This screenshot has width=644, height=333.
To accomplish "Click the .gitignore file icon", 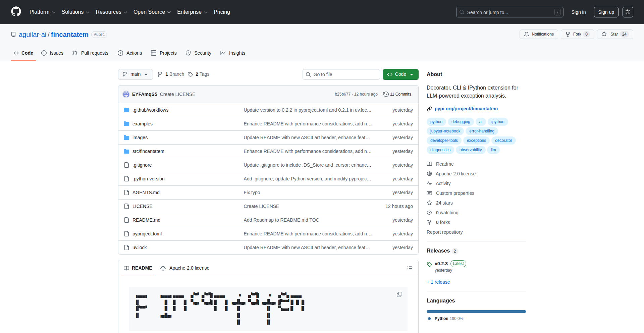I will pos(126,165).
